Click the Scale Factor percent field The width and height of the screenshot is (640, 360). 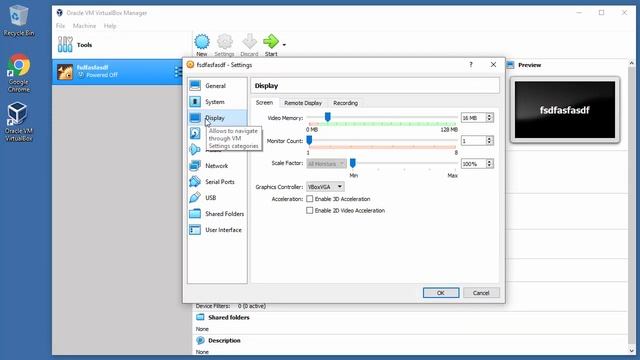click(473, 164)
